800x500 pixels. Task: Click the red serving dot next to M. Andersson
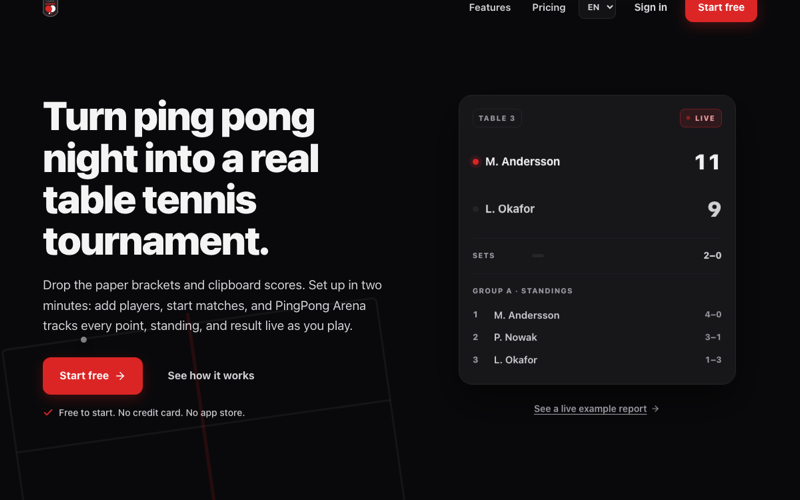tap(476, 162)
